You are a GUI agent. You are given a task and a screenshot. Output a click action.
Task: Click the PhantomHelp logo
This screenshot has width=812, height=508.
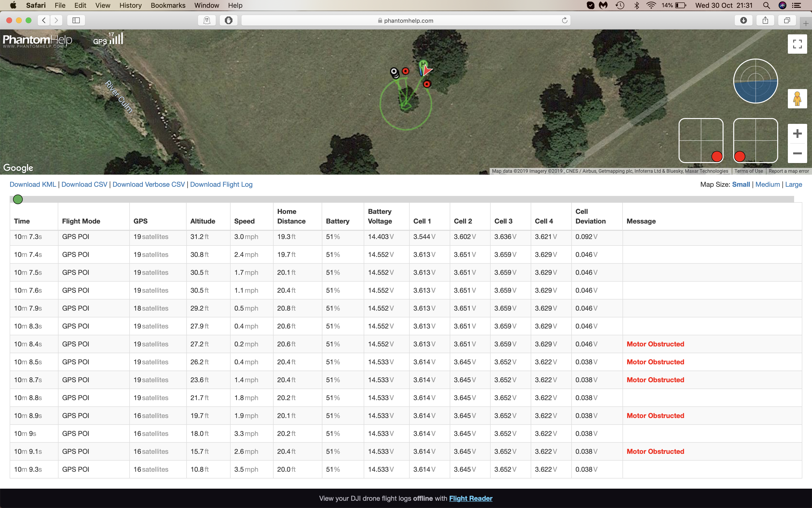[x=37, y=41]
